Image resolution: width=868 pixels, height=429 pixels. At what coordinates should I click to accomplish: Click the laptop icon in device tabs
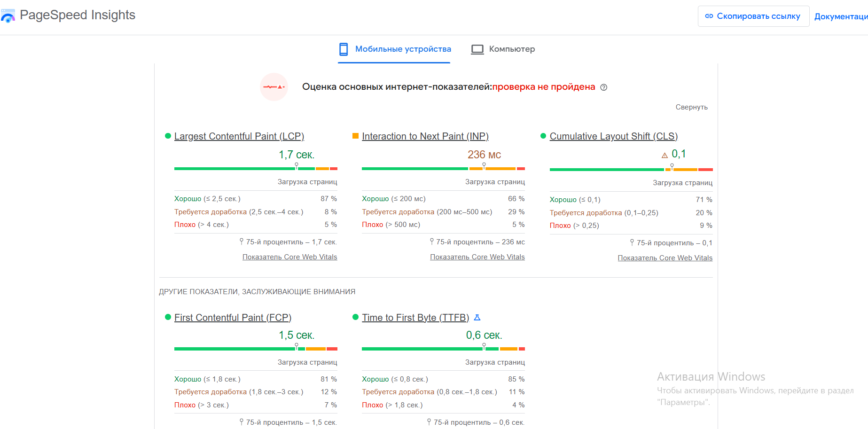pyautogui.click(x=477, y=49)
